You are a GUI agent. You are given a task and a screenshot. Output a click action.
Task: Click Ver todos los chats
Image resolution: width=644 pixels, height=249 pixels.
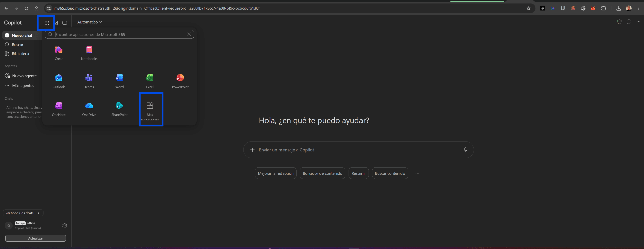[23, 213]
